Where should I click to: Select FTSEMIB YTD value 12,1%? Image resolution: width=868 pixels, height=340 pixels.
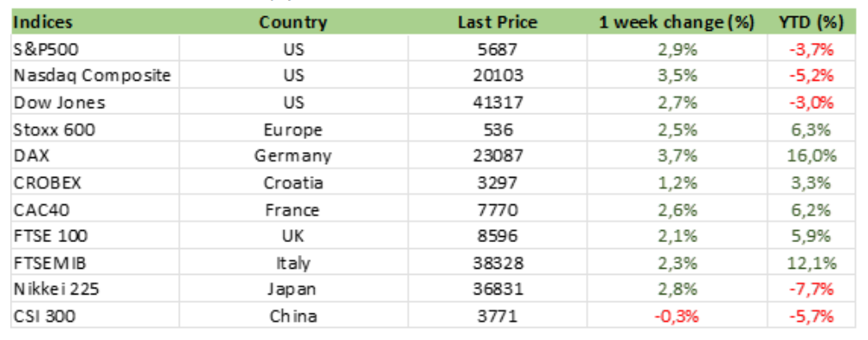click(811, 263)
